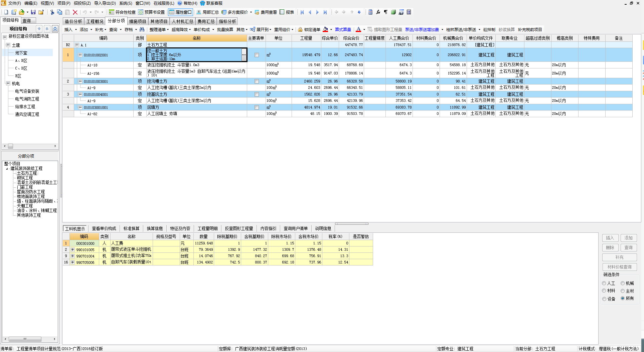The image size is (644, 352).
Task: Check 主要清单 box for 挖基坑土方
Action: click(257, 95)
